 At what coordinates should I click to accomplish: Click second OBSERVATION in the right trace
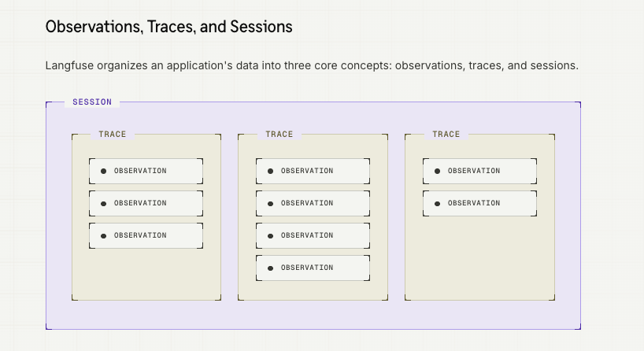tap(479, 203)
